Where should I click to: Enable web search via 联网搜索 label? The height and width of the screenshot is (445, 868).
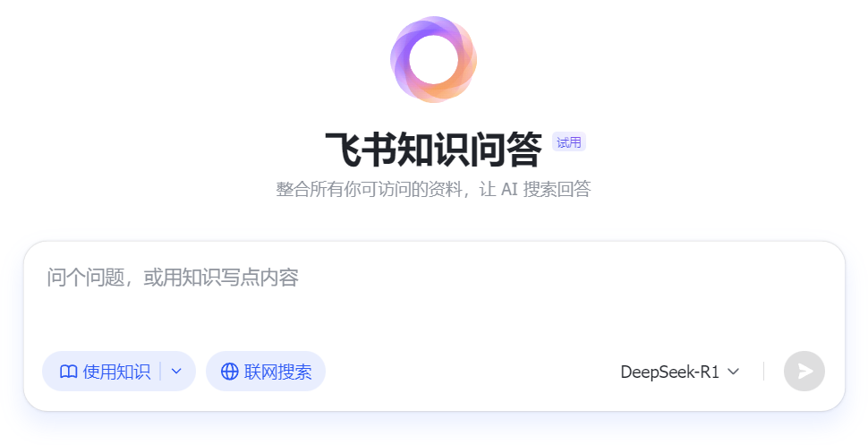coord(278,372)
